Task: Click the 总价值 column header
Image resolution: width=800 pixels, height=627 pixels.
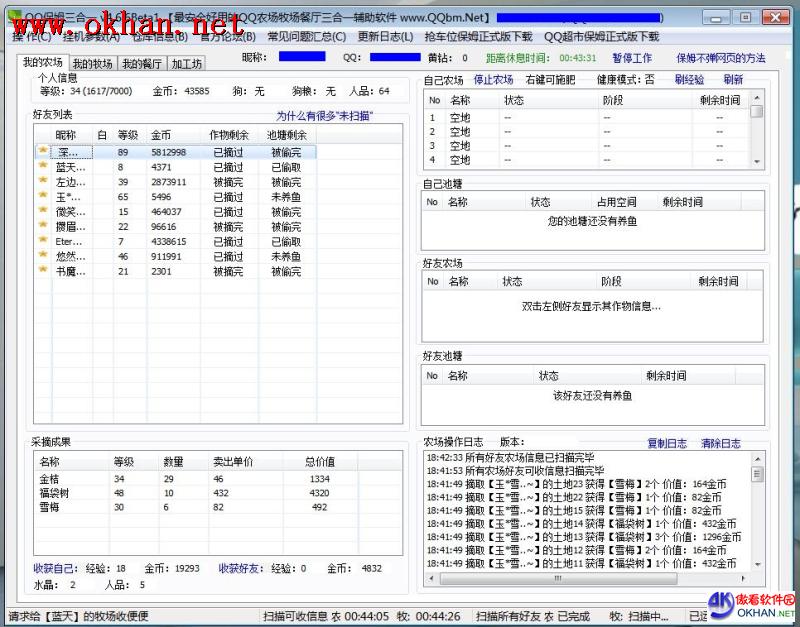Action: click(320, 462)
